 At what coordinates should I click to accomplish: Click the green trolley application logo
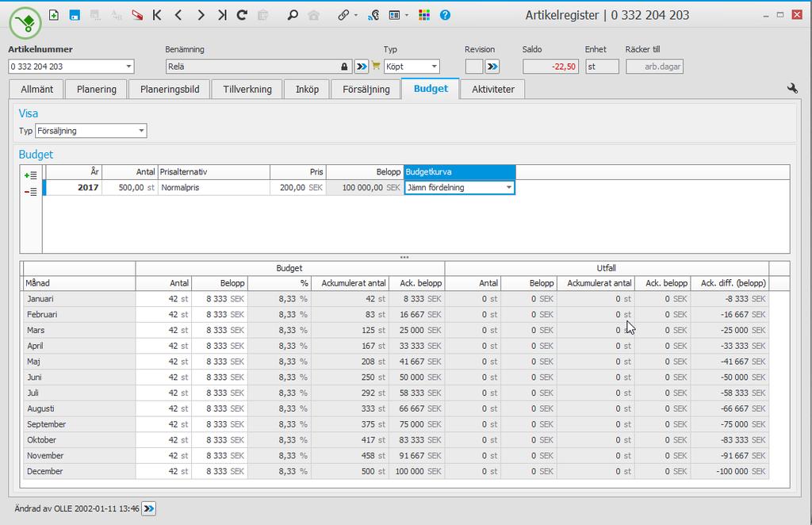[25, 23]
